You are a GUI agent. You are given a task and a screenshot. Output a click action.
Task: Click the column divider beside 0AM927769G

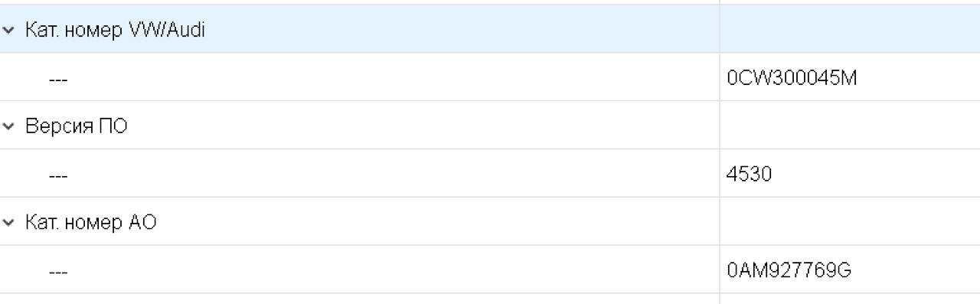coord(720,270)
